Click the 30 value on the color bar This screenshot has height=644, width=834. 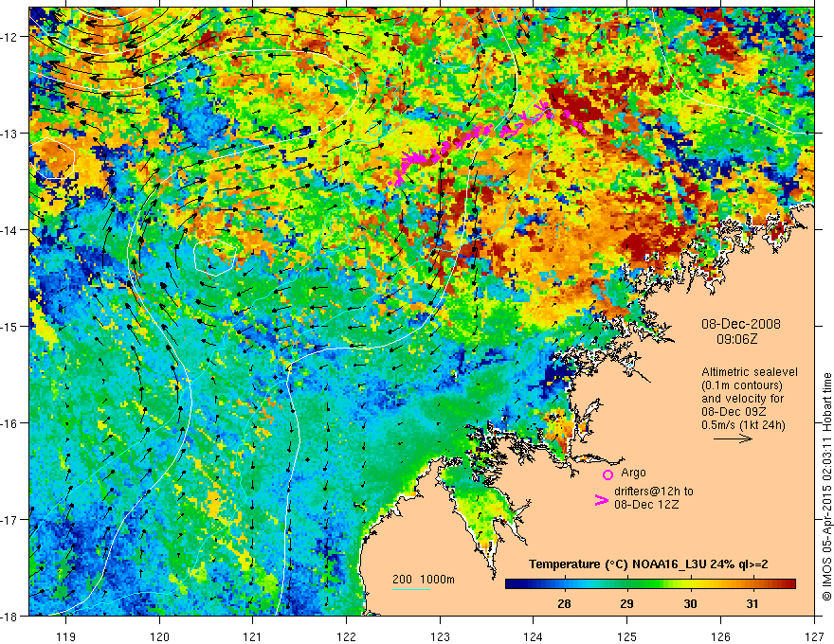click(x=690, y=604)
